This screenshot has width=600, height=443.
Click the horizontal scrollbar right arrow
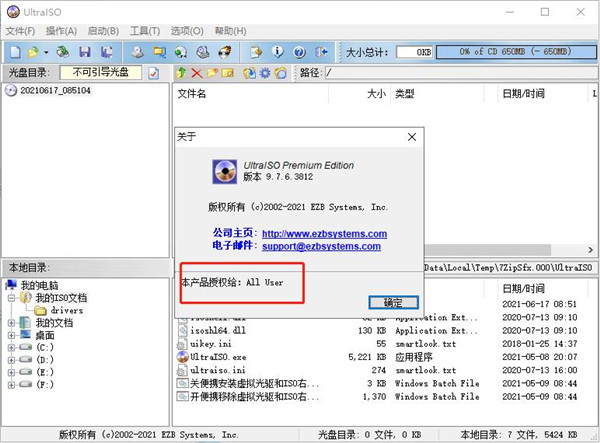pos(590,250)
